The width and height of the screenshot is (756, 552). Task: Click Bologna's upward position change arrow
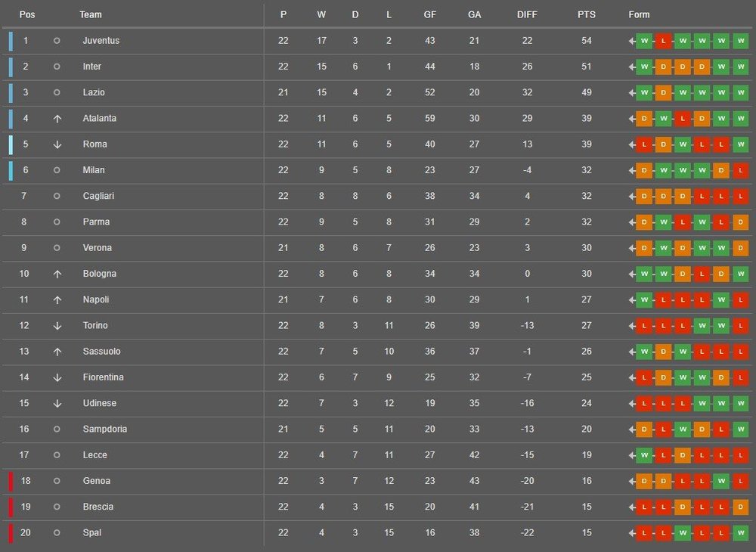coord(57,274)
